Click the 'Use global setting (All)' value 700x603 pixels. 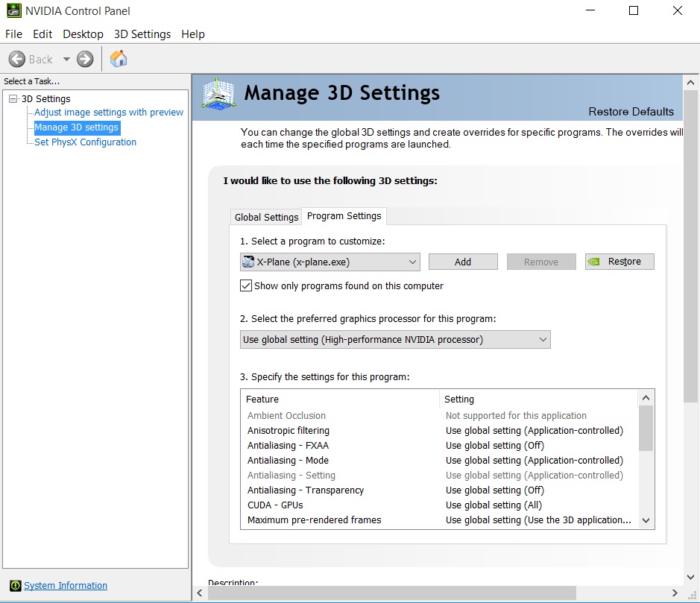494,505
